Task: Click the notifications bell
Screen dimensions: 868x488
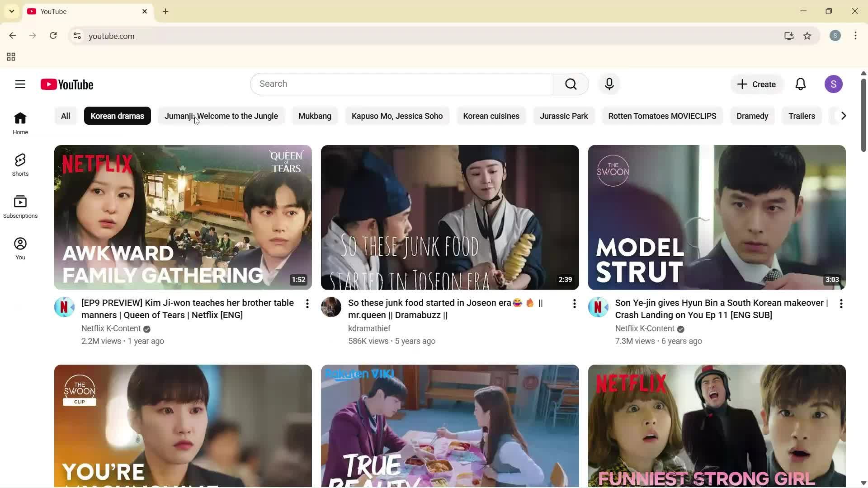Action: [x=800, y=84]
